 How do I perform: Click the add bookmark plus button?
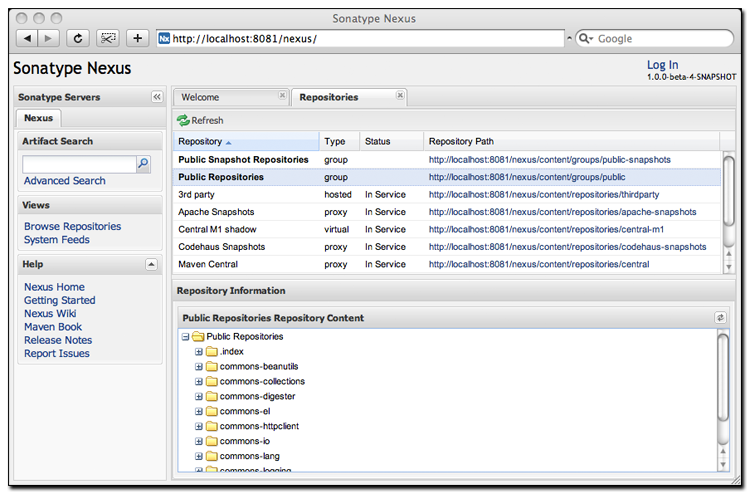click(x=137, y=38)
